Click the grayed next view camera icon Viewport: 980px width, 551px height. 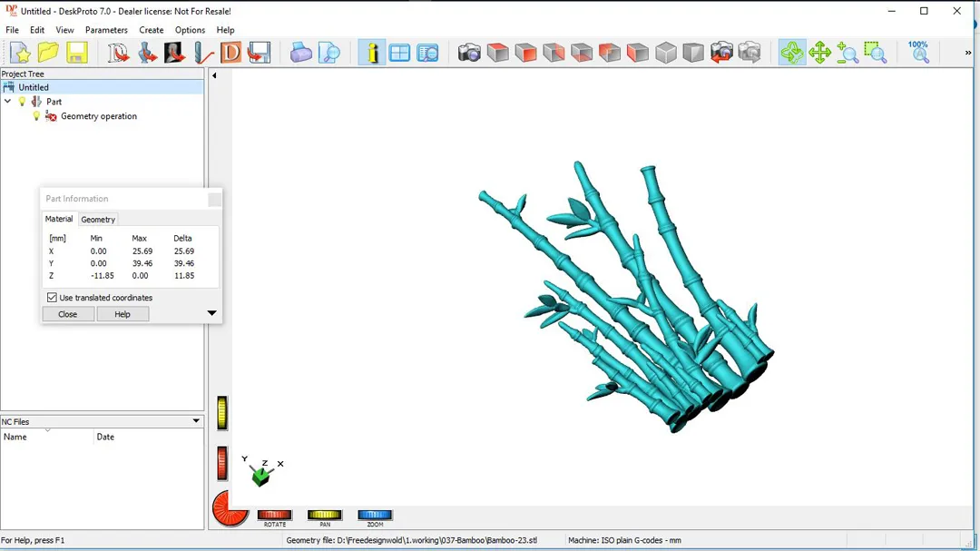click(x=750, y=53)
